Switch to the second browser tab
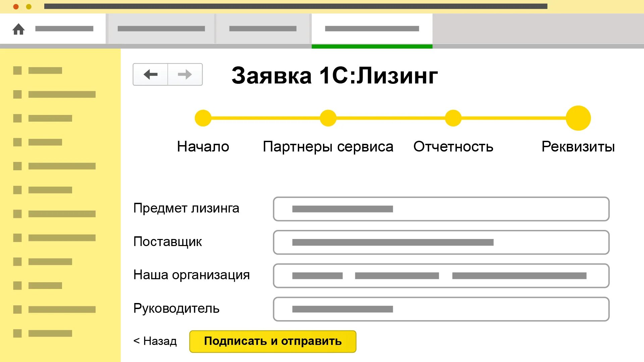644x362 pixels. [161, 28]
